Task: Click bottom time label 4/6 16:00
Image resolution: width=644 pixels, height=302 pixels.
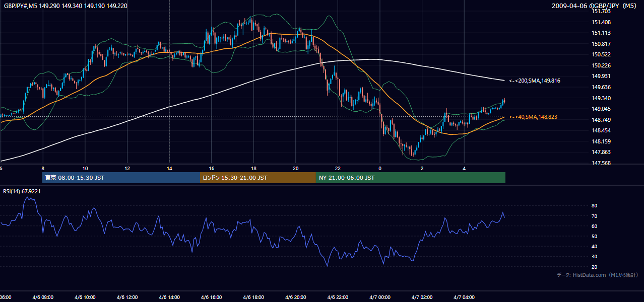Action: 212,297
